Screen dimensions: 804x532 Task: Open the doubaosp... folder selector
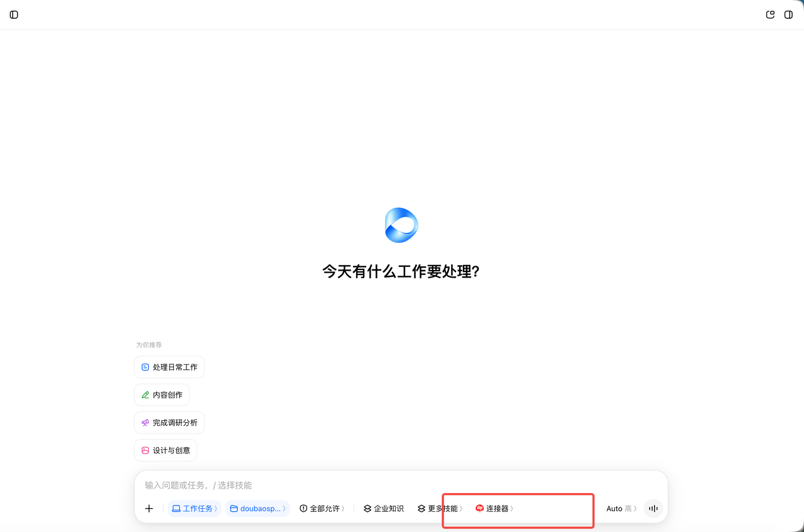coord(258,508)
